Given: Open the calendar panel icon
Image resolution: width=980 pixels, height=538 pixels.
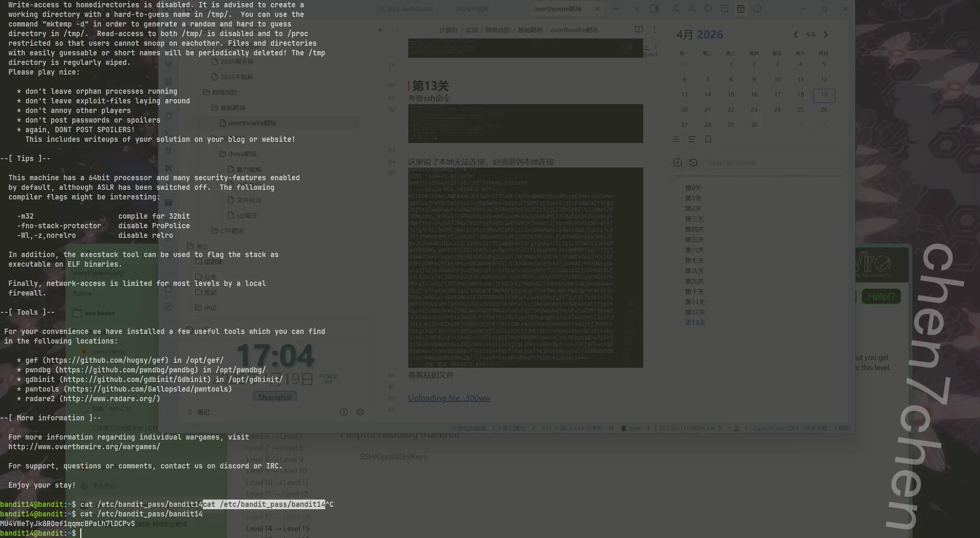Looking at the screenshot, I should coord(741,8).
